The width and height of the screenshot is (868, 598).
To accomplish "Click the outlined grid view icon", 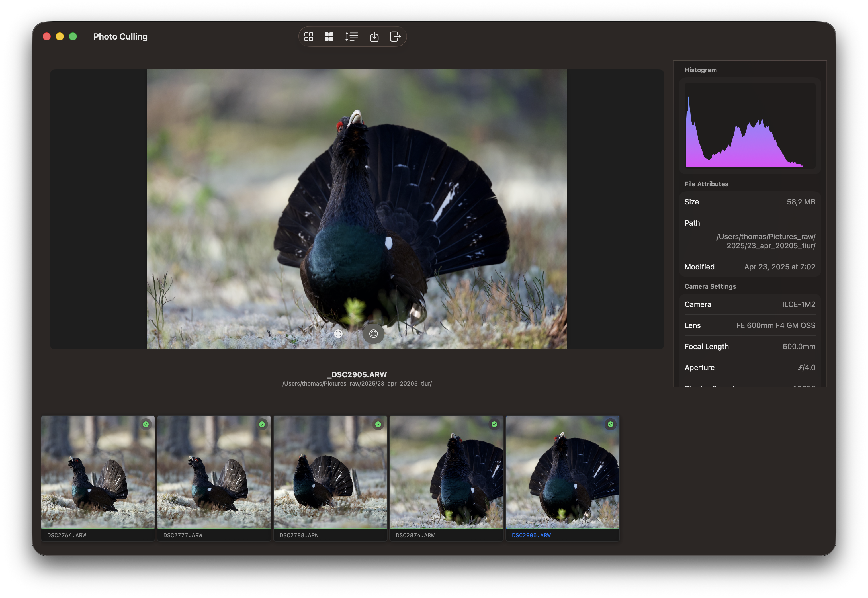I will 308,37.
